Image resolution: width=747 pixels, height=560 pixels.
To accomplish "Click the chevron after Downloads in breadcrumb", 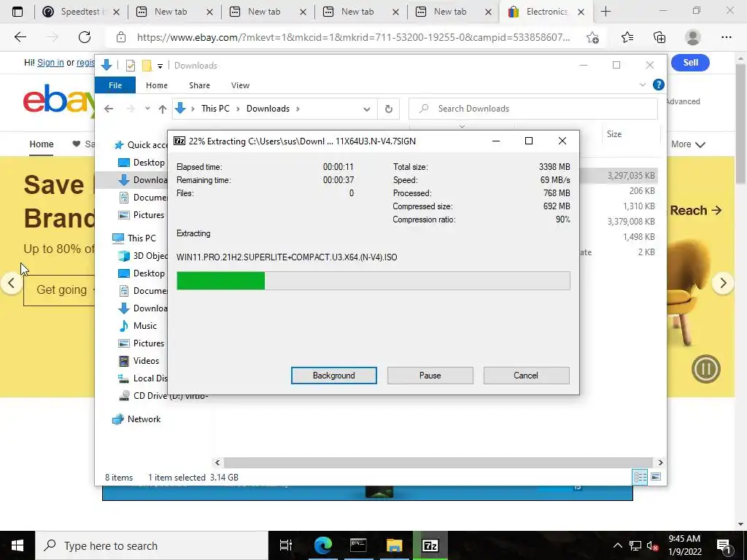I will click(298, 109).
